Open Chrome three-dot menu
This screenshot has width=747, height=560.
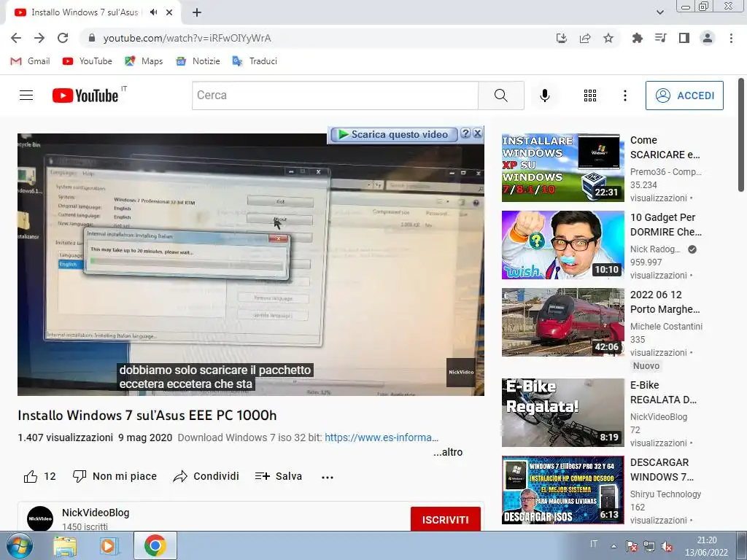731,38
